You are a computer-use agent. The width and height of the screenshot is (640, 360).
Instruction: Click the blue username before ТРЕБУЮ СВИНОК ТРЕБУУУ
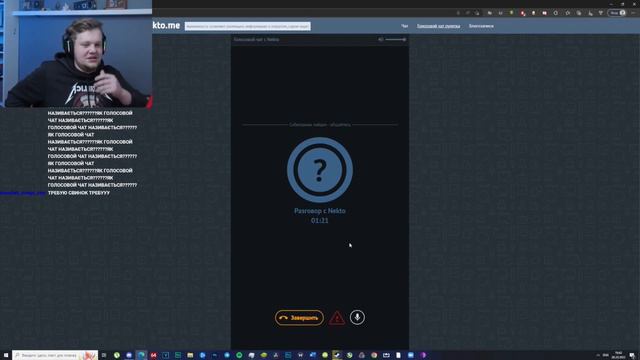coord(22,193)
